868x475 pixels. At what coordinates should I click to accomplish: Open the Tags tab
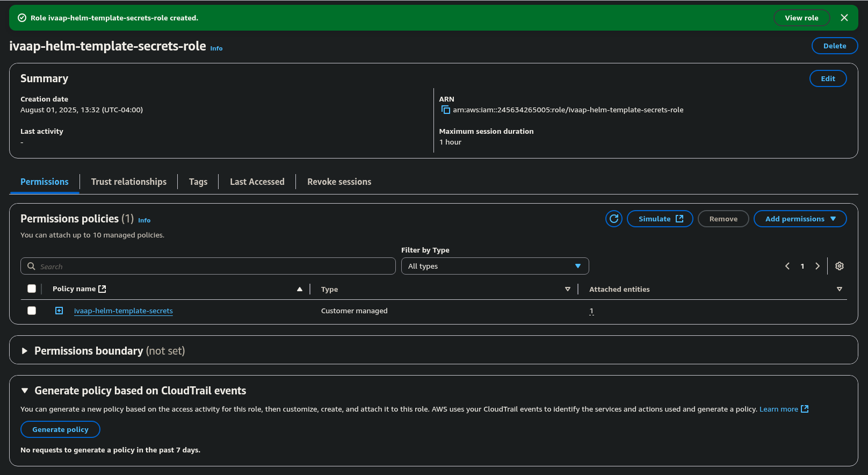198,182
